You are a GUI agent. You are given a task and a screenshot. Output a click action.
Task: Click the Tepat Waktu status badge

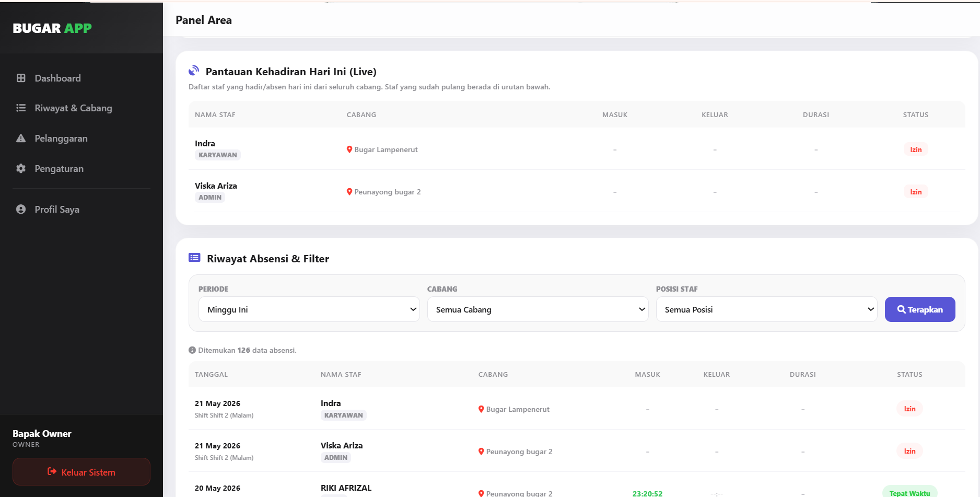point(910,493)
